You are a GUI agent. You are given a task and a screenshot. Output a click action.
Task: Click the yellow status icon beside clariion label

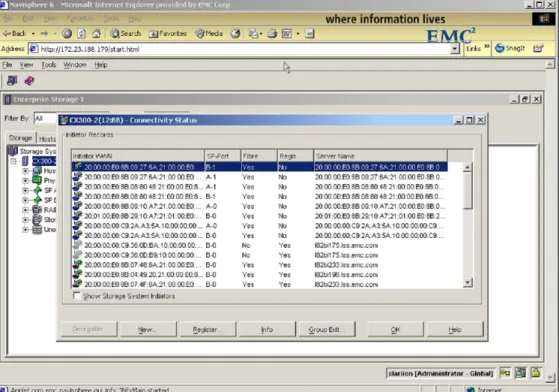(505, 373)
